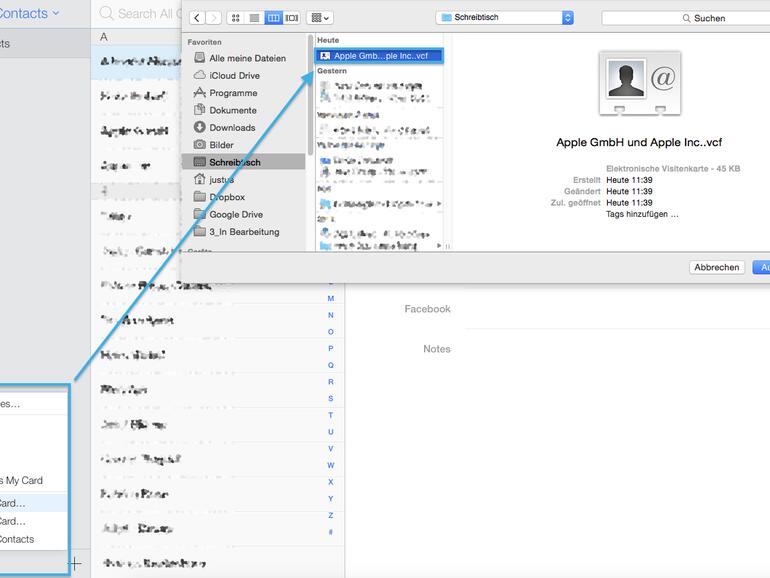Click the Downloads arrow icon
The width and height of the screenshot is (770, 578).
tap(199, 127)
